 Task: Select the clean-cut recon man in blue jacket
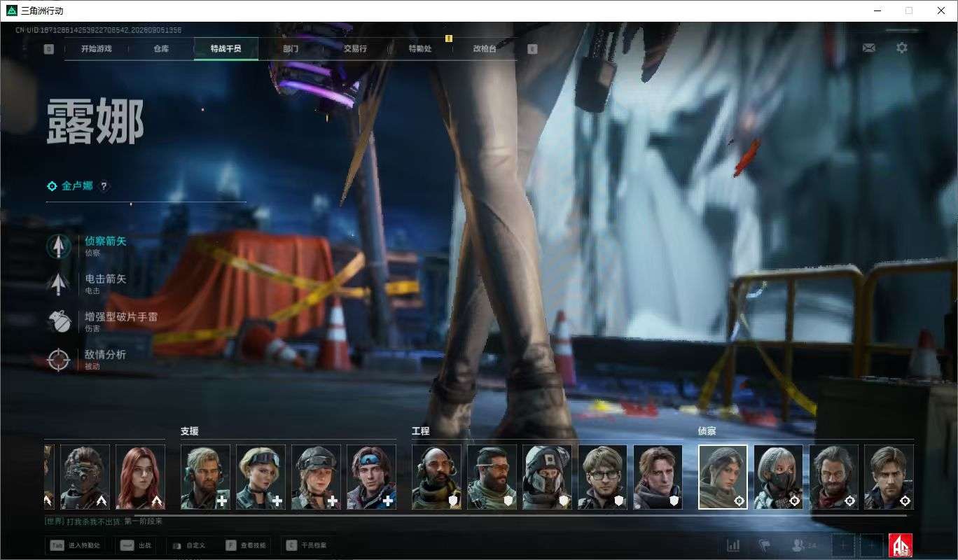pyautogui.click(x=889, y=477)
